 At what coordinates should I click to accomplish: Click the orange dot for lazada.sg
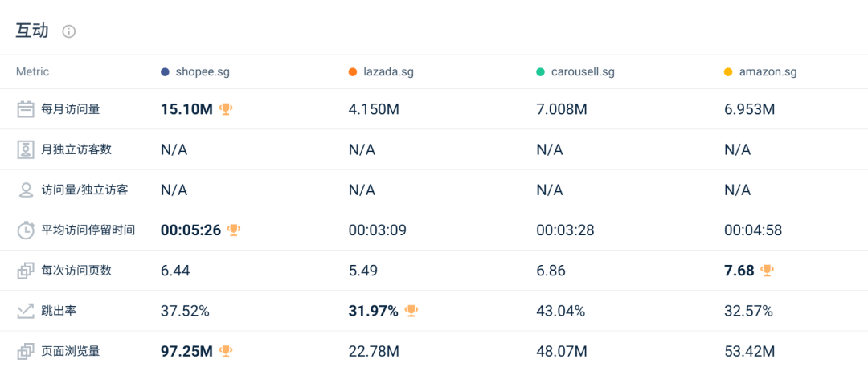(353, 72)
